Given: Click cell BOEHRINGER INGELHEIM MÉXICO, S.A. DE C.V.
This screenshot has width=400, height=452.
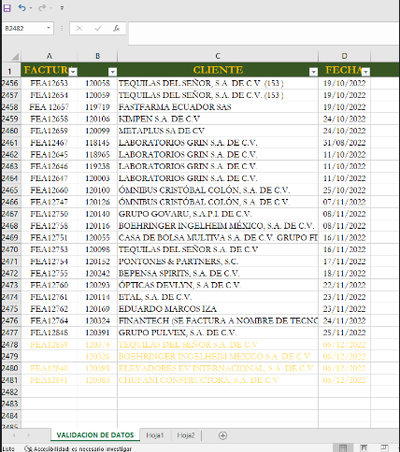Looking at the screenshot, I should (x=218, y=226).
